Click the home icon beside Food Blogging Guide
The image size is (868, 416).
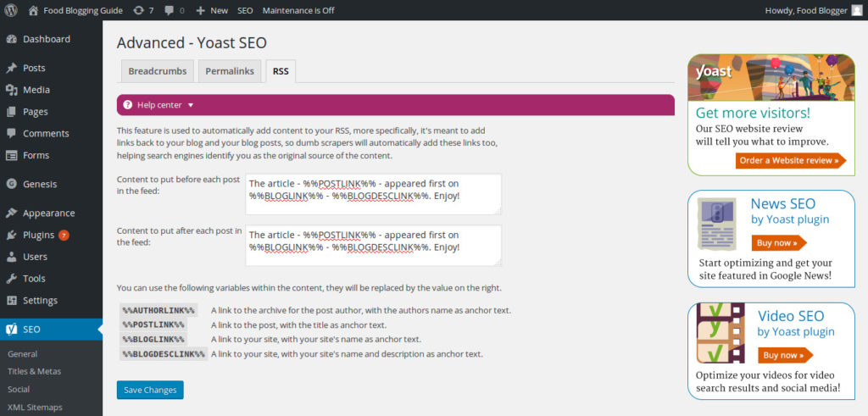tap(33, 10)
